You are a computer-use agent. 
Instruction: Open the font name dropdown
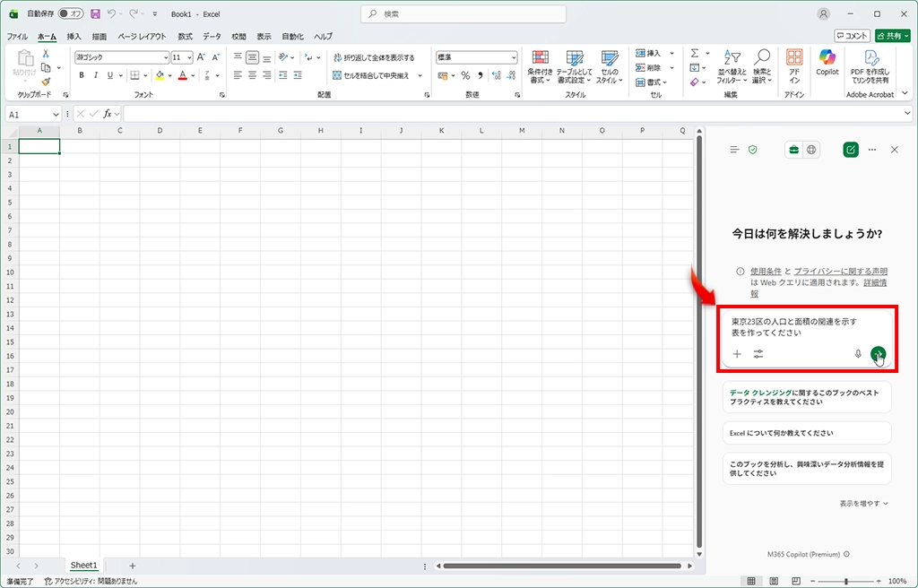(165, 57)
